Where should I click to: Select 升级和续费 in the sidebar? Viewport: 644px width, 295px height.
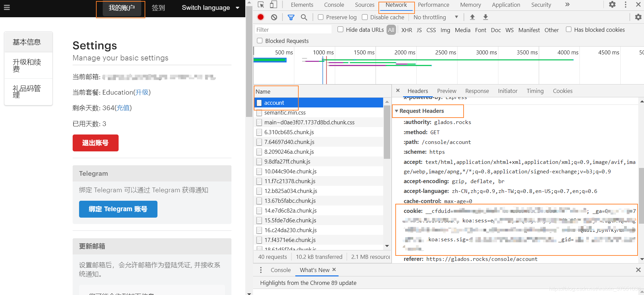coord(28,66)
